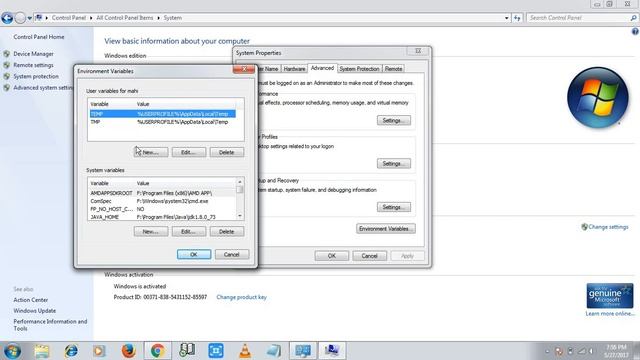Select the TEMP user variable row

click(162, 114)
